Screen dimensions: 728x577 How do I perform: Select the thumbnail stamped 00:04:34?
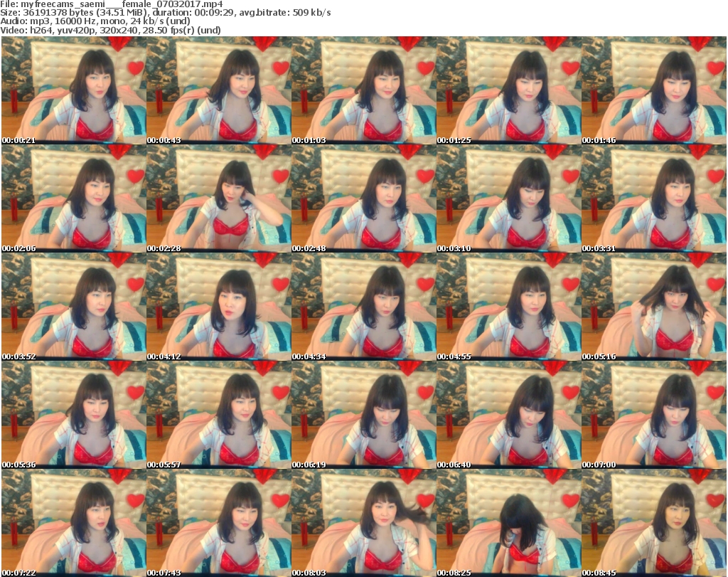tap(363, 307)
